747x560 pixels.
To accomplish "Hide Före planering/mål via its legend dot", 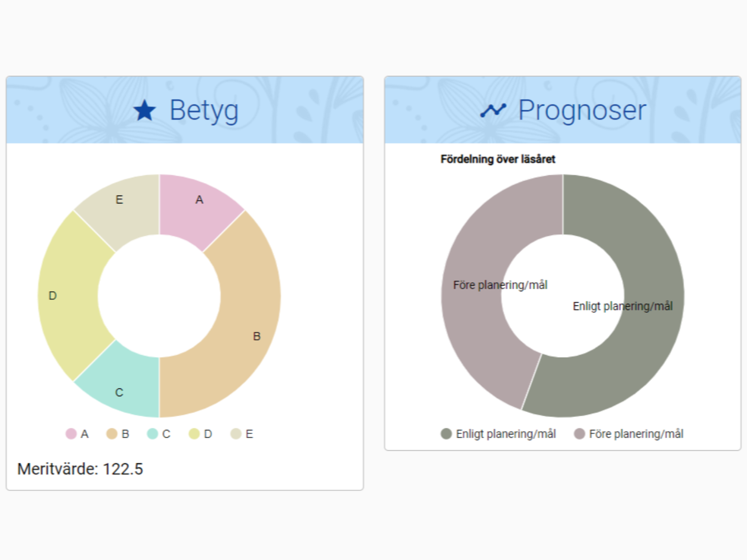I will click(580, 434).
